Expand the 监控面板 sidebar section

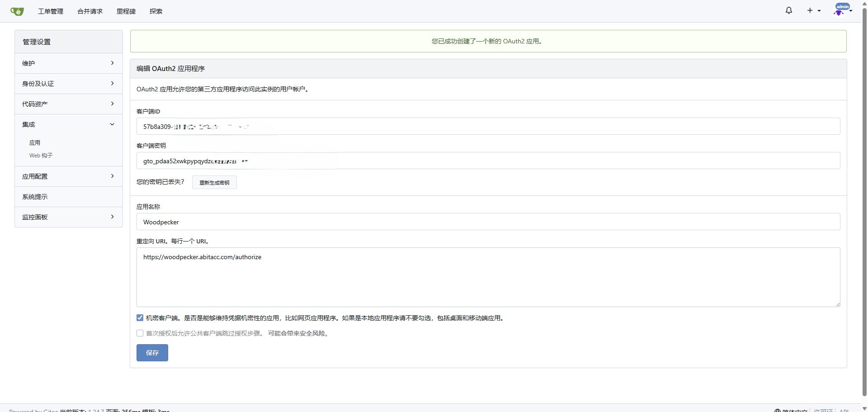(x=68, y=217)
